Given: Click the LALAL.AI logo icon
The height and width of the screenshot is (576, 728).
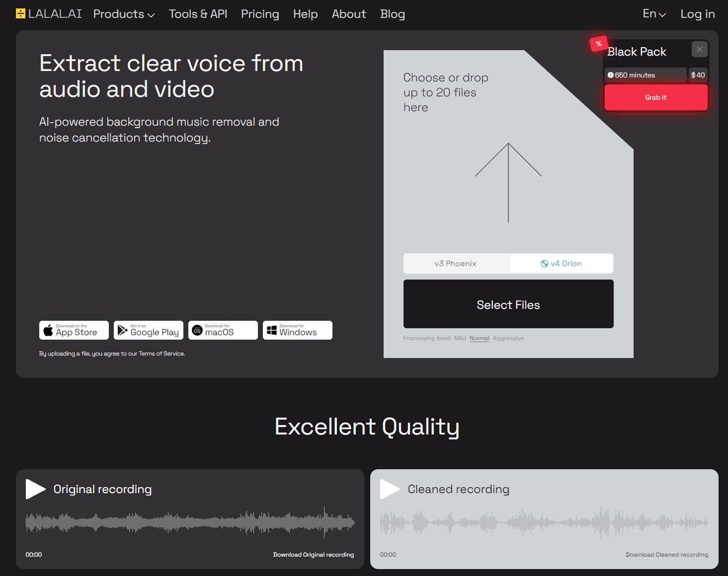Looking at the screenshot, I should tap(20, 13).
